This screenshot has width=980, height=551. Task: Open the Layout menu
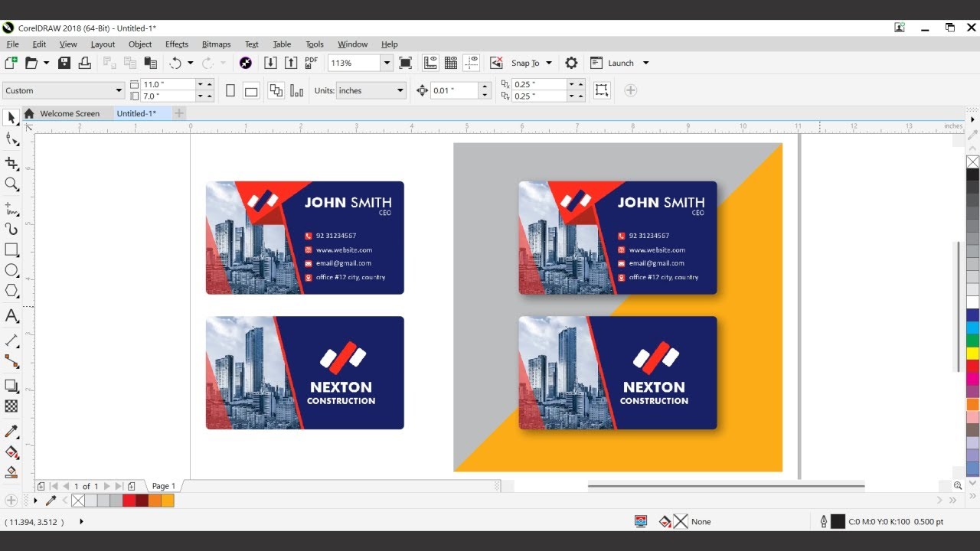(103, 44)
